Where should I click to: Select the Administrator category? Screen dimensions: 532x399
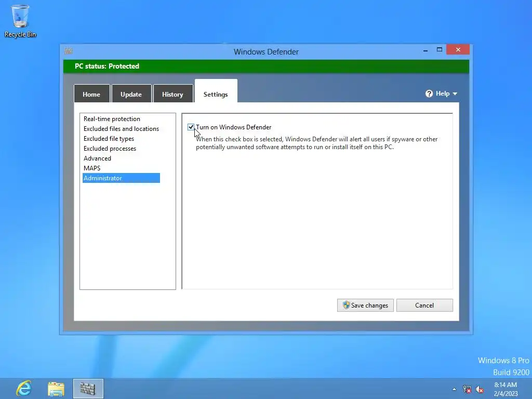point(121,178)
